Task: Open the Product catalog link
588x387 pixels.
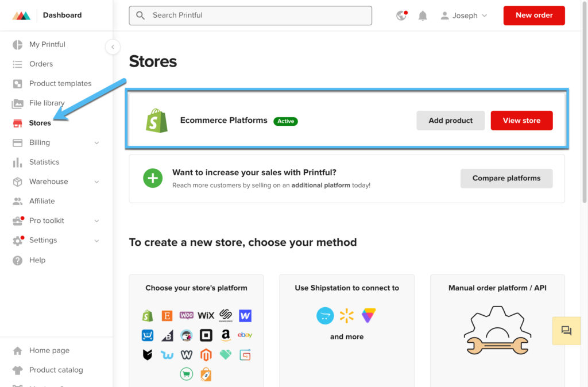Action: point(56,370)
